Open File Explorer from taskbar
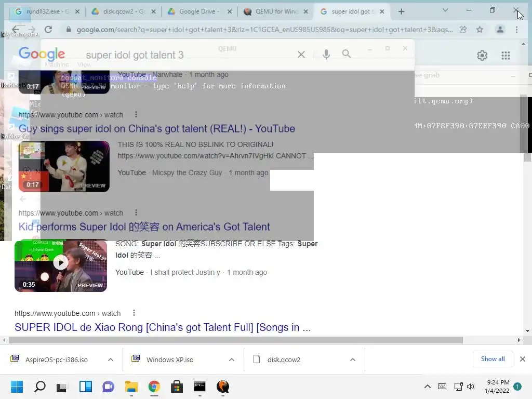This screenshot has width=532, height=399. pos(131,387)
